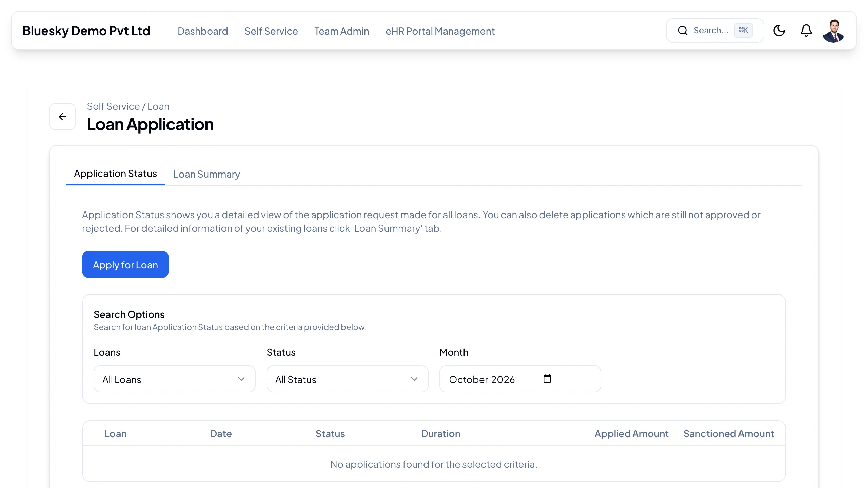This screenshot has height=488, width=868.
Task: Switch to Application Status tab
Action: pos(115,174)
